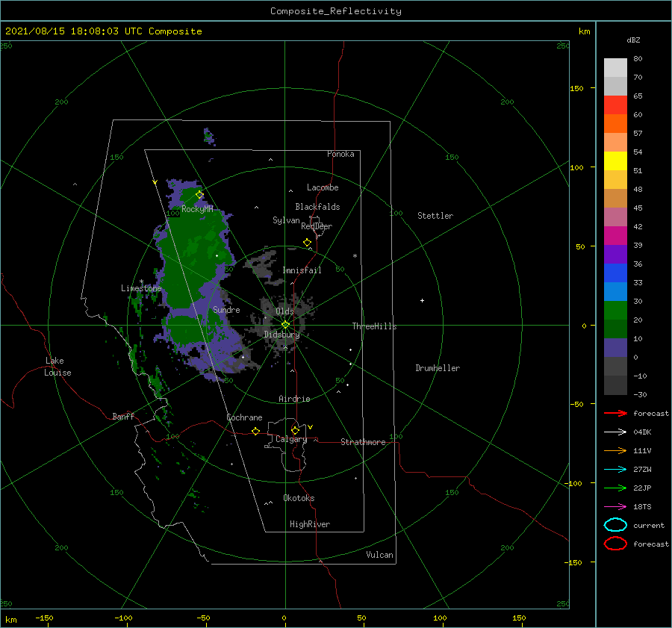672x628 pixels.
Task: Click the yellow diamond marker inside Calgary outline
Action: (x=295, y=430)
